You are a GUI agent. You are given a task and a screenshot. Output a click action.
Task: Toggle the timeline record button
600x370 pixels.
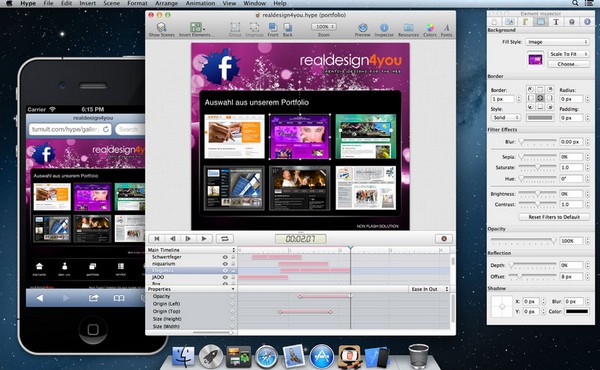[444, 239]
